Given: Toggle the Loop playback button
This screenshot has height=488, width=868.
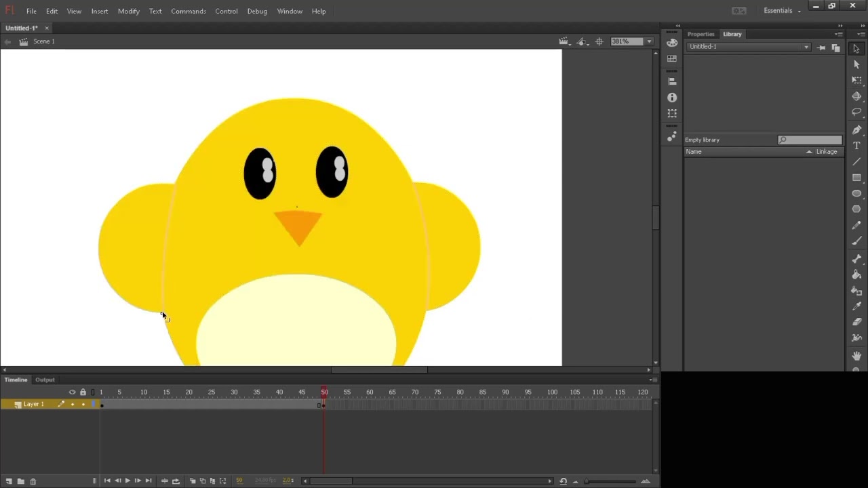Looking at the screenshot, I should (x=176, y=481).
